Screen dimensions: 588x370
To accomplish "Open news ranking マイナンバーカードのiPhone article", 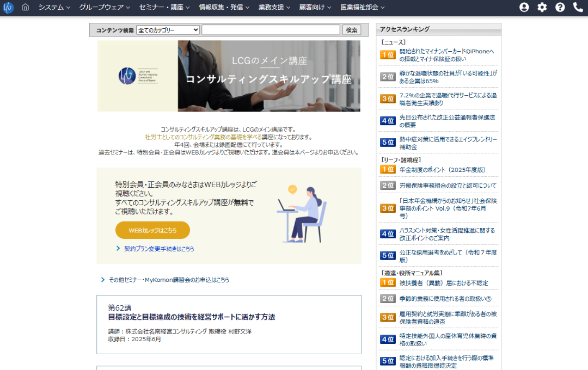I will click(x=446, y=55).
